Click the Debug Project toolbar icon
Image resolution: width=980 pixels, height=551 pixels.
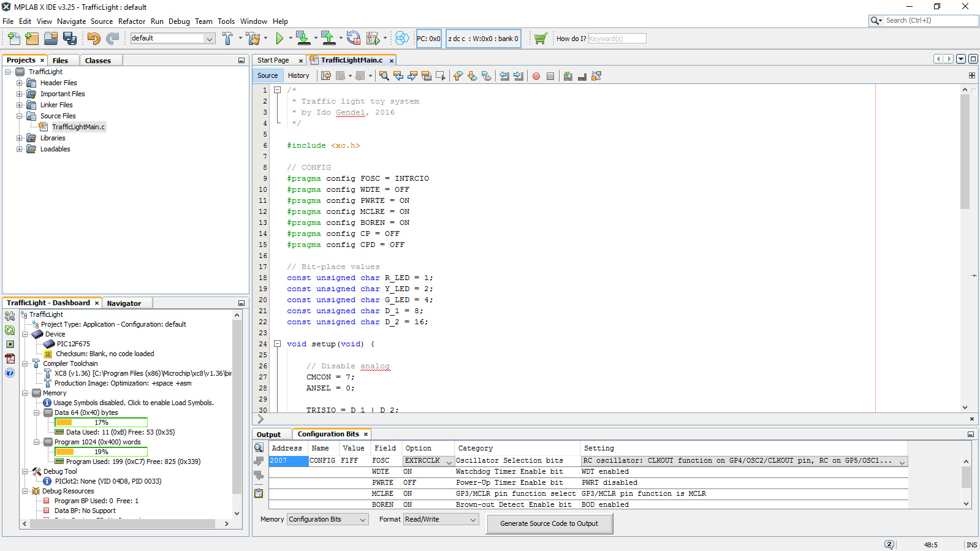(x=373, y=39)
